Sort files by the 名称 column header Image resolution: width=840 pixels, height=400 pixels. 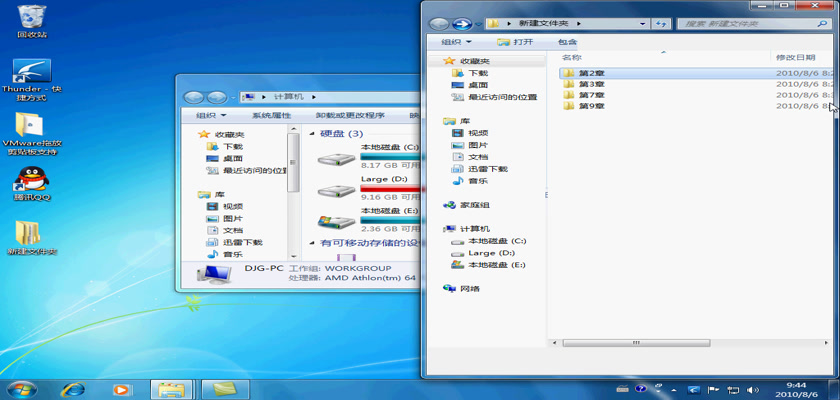point(571,58)
